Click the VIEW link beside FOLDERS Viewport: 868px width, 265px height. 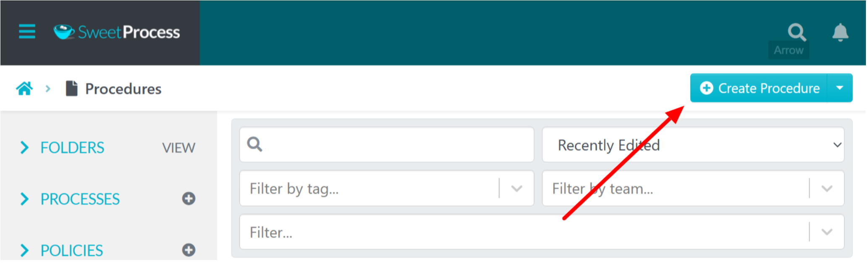[178, 147]
